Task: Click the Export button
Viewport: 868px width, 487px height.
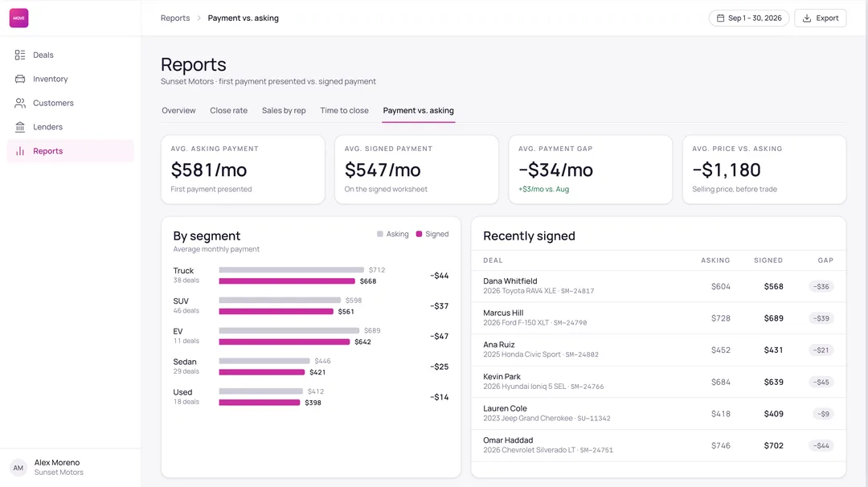Action: tap(821, 18)
